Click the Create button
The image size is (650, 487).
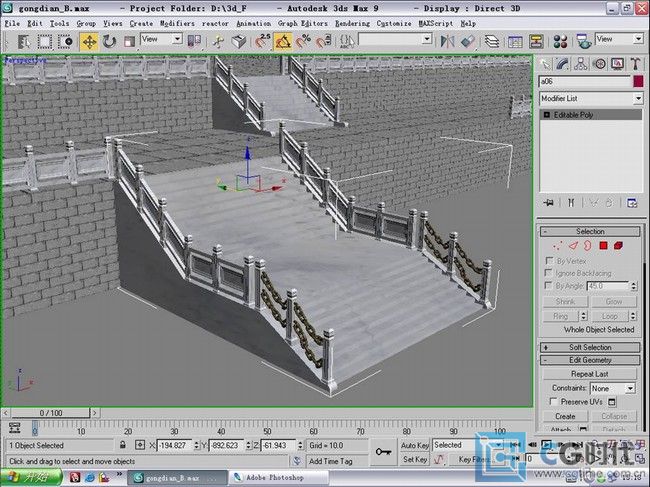tap(565, 416)
